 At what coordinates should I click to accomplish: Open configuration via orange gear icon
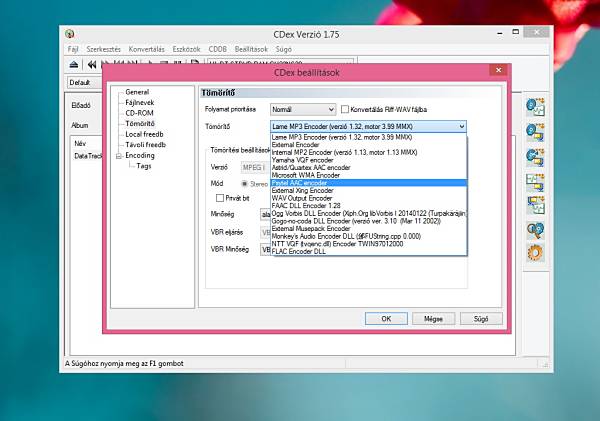coord(535,253)
